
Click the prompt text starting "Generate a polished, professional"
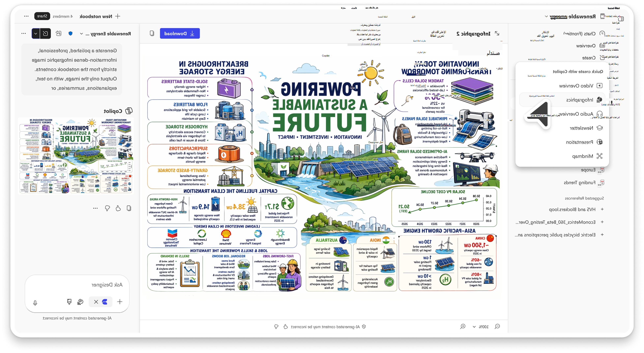click(x=72, y=69)
